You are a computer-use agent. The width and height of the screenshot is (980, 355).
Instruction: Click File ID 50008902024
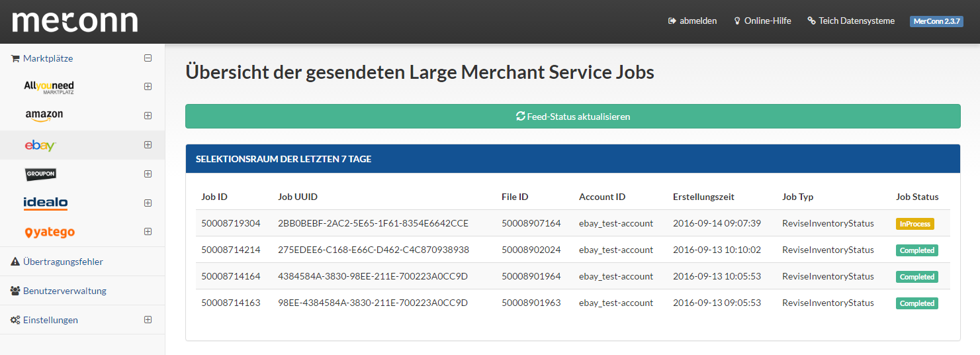click(531, 250)
